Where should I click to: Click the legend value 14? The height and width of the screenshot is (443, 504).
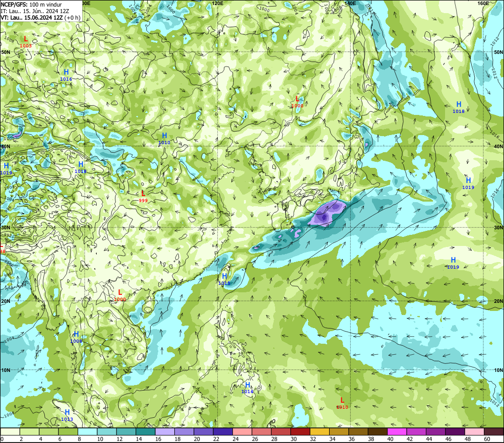[139, 439]
